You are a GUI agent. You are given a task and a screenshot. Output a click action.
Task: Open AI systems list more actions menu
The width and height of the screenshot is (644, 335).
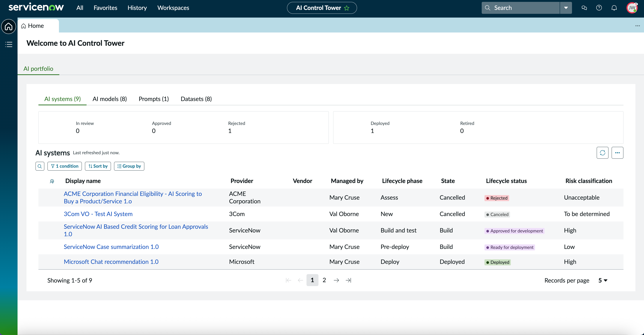coord(618,153)
